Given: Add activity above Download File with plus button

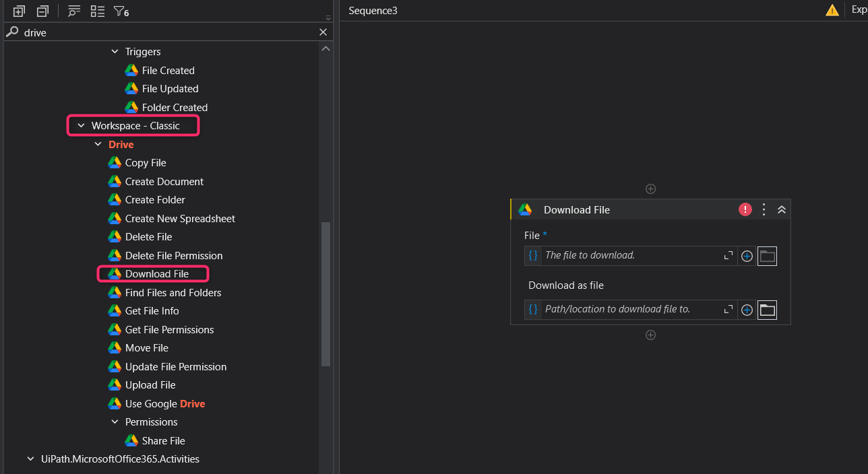Looking at the screenshot, I should pos(650,189).
